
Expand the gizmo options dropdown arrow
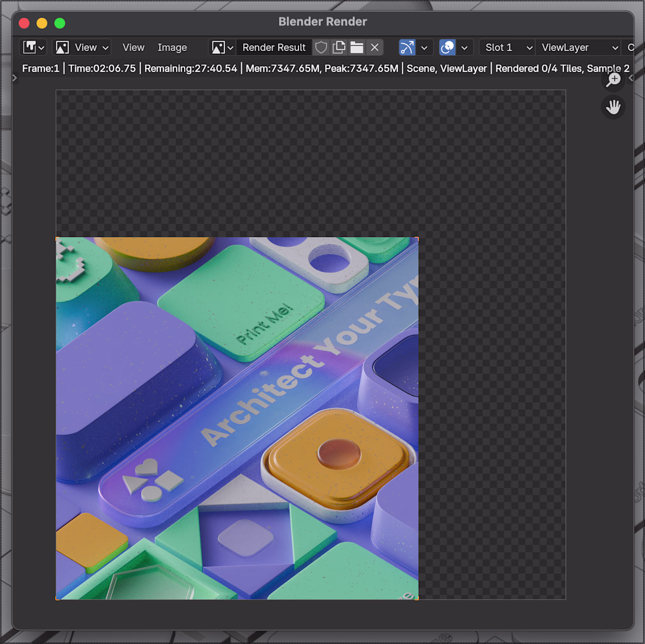[x=424, y=48]
